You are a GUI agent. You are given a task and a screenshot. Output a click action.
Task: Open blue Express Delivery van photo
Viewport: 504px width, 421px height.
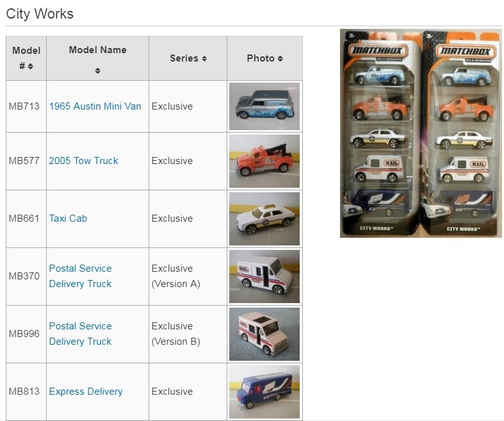click(x=264, y=392)
